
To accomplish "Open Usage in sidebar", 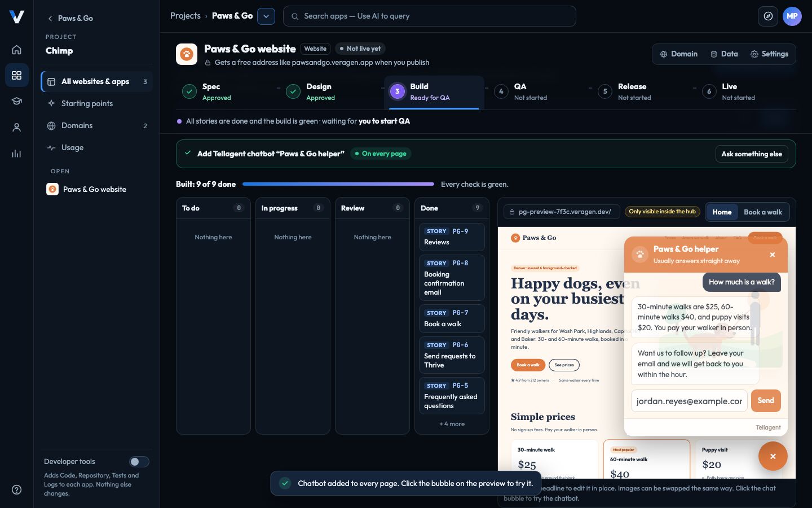I will (x=96, y=147).
